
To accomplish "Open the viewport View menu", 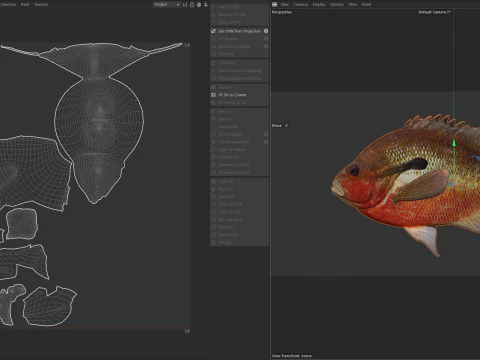I will (284, 4).
